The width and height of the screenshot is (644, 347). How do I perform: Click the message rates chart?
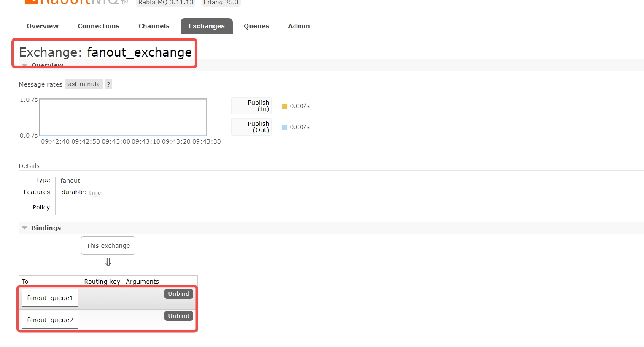[123, 117]
